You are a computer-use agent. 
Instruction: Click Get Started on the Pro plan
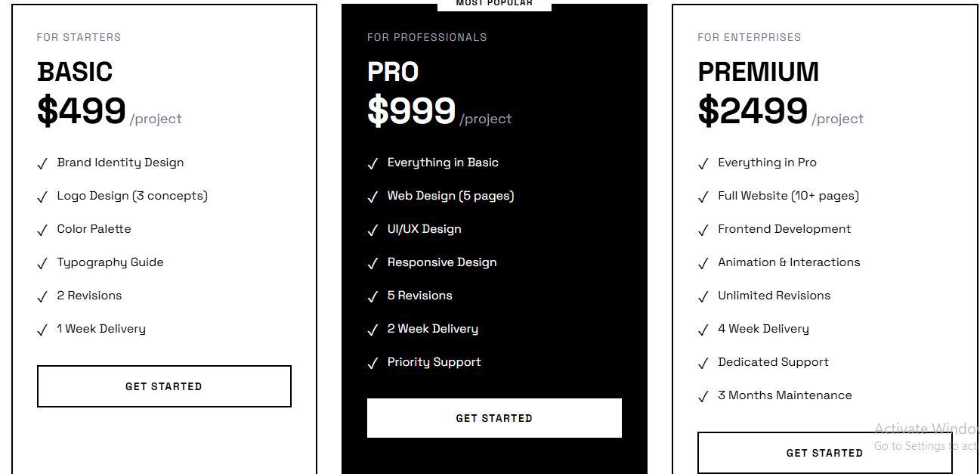494,418
